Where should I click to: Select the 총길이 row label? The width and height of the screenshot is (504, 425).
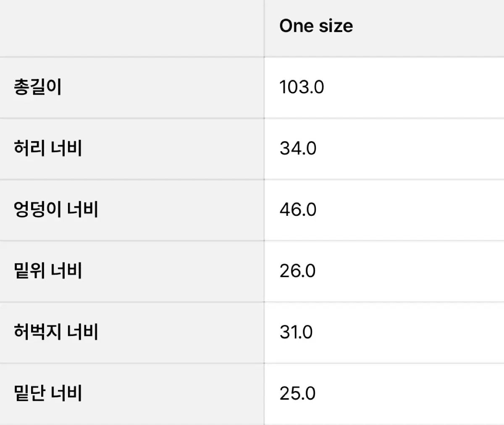coord(38,87)
